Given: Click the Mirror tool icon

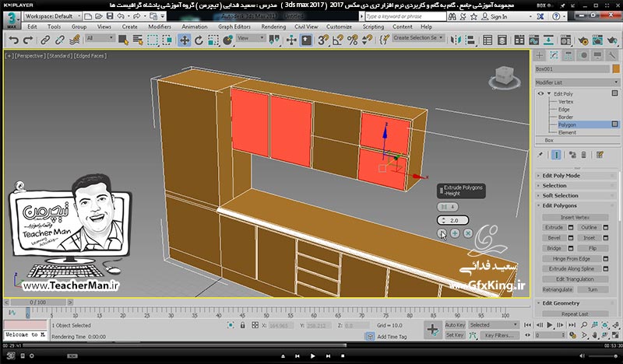Looking at the screenshot, I should (456, 40).
